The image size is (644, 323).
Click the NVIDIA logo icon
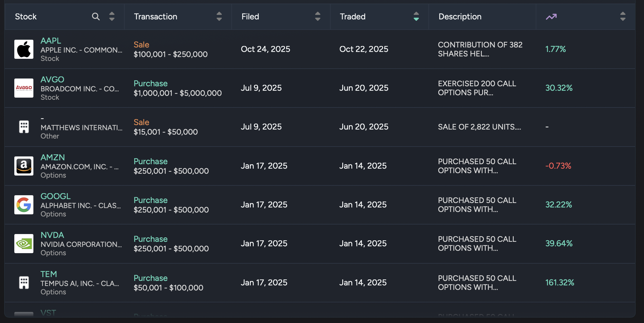click(x=24, y=244)
